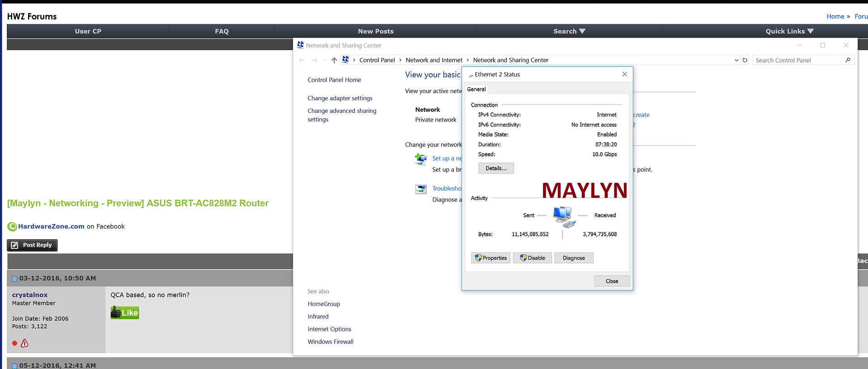Open crystalnox user profile
This screenshot has height=369, width=868.
(x=30, y=295)
